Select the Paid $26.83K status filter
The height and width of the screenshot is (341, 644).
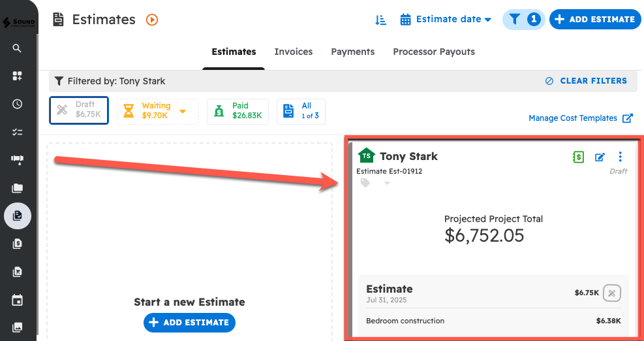tap(238, 110)
